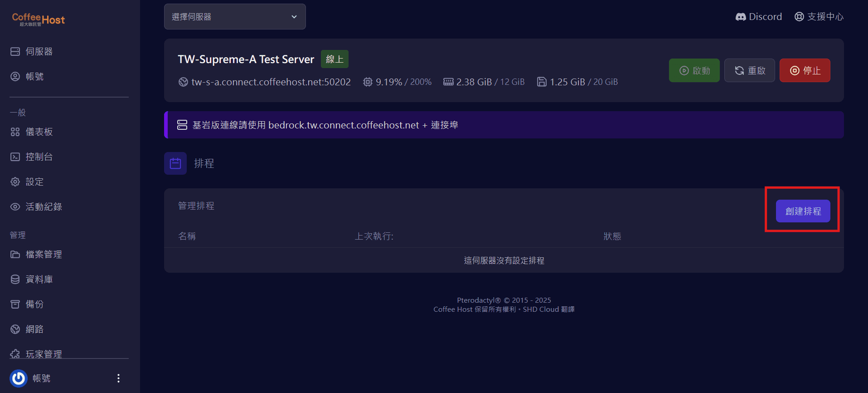Click the TW-Supreme-A Test Server title

coord(246,59)
